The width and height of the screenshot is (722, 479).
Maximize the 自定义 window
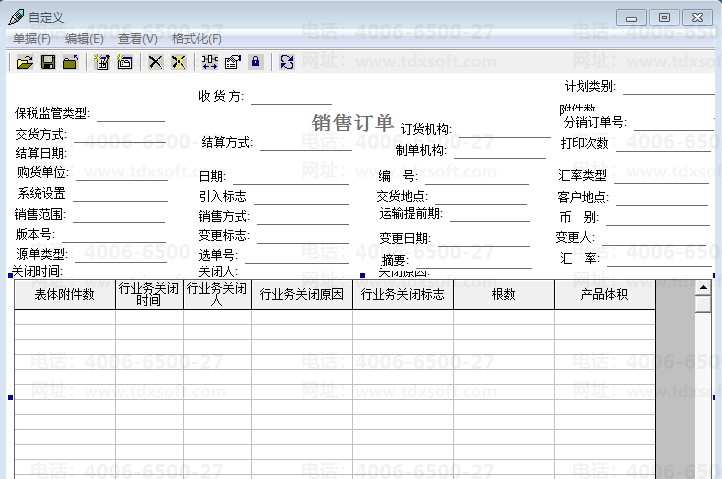(664, 18)
